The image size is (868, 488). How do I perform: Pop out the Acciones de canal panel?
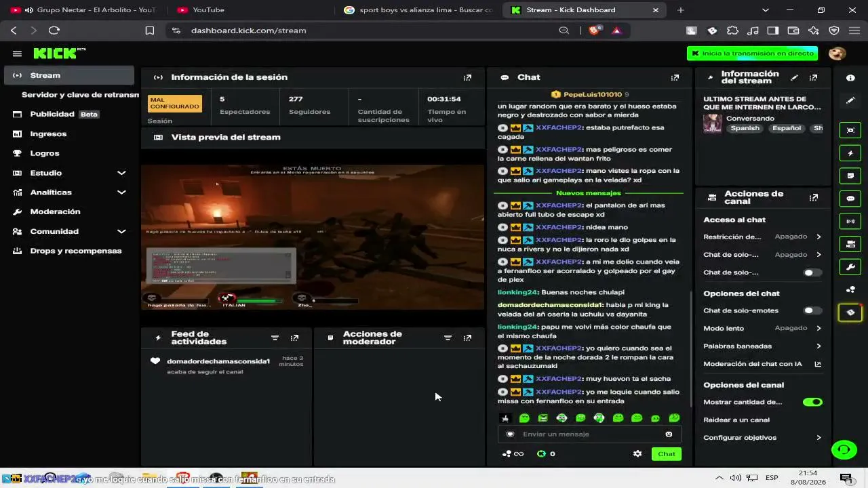tap(814, 197)
